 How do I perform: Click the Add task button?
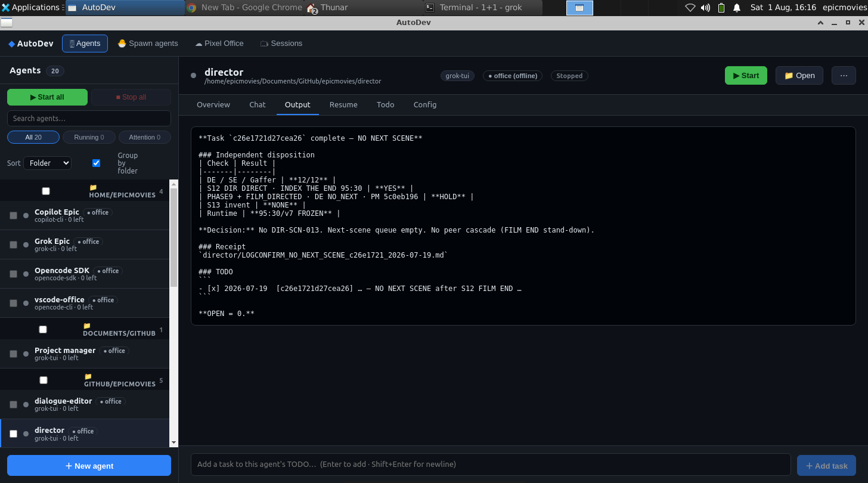click(826, 466)
